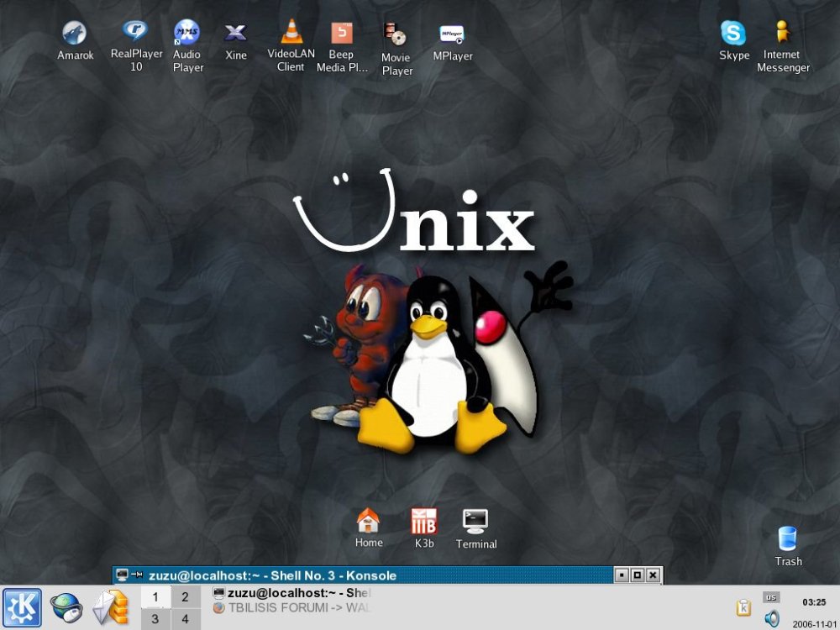Open the KDE K menu
This screenshot has width=840, height=630.
pyautogui.click(x=22, y=608)
